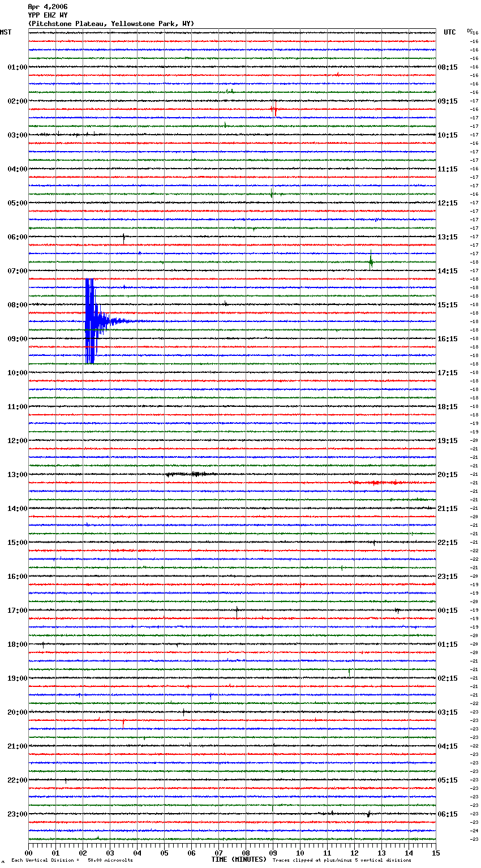Select the 17:00 MST time label

pos(18,611)
